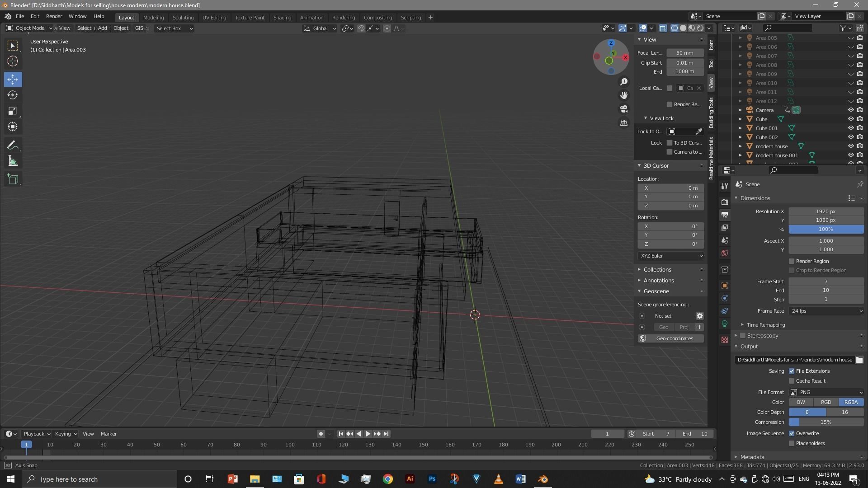Switch viewport to wireframe shading
Viewport: 868px width, 488px height.
[x=675, y=28]
